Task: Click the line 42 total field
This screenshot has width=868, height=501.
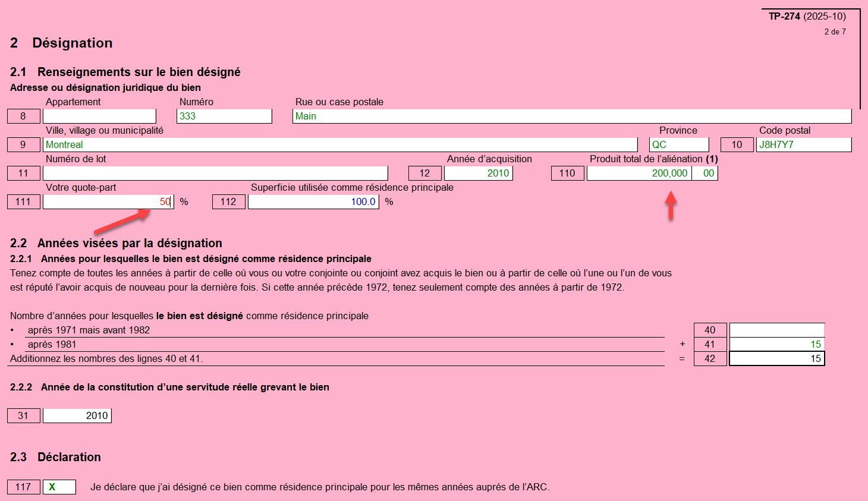Action: pyautogui.click(x=776, y=358)
